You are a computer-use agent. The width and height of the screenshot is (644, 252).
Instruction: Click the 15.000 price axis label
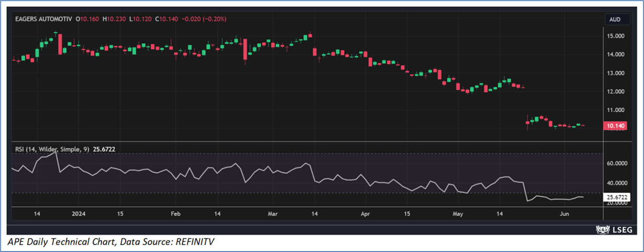pyautogui.click(x=616, y=36)
